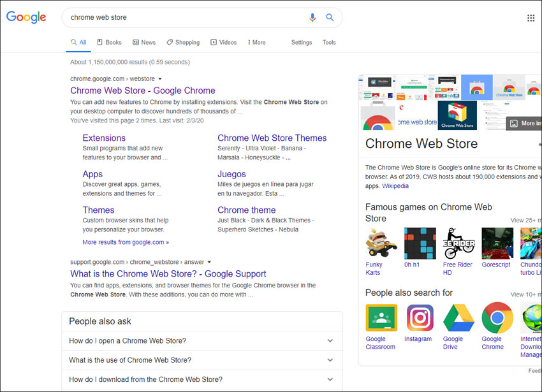The width and height of the screenshot is (542, 392).
Task: Switch to the News tab
Action: 144,43
